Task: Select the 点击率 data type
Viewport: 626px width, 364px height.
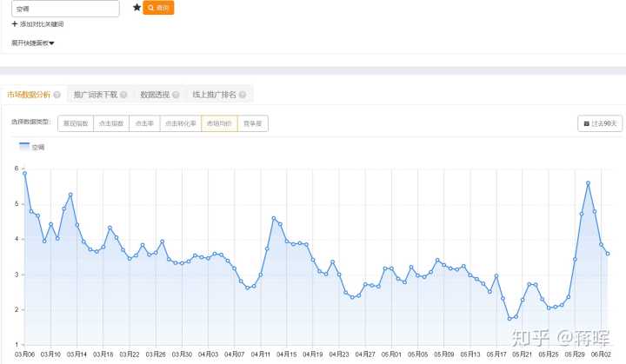Action: pyautogui.click(x=144, y=123)
